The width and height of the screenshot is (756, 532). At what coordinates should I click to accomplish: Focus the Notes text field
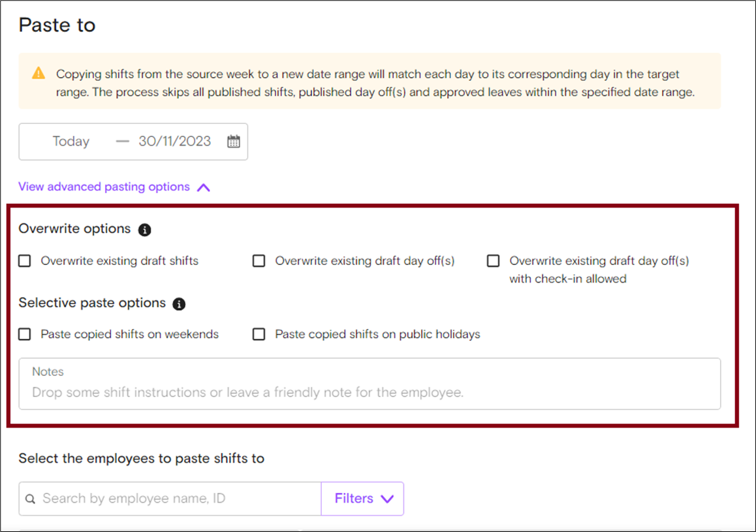pyautogui.click(x=370, y=392)
